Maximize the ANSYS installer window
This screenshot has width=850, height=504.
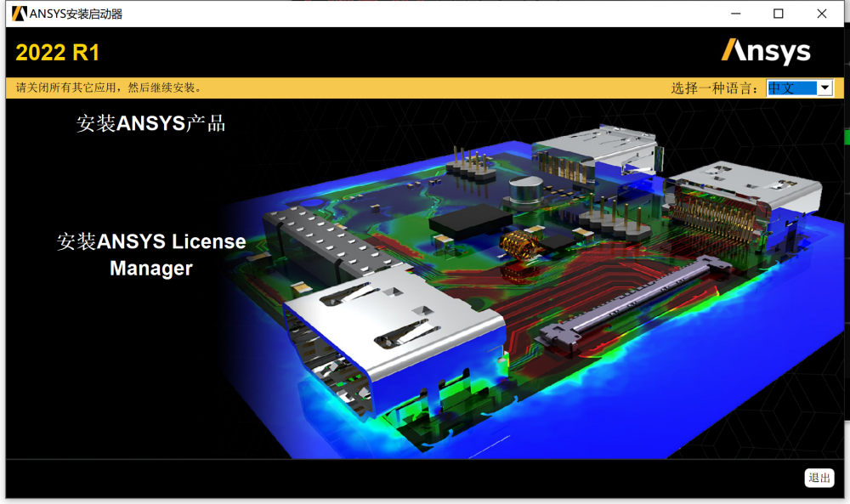pyautogui.click(x=779, y=14)
